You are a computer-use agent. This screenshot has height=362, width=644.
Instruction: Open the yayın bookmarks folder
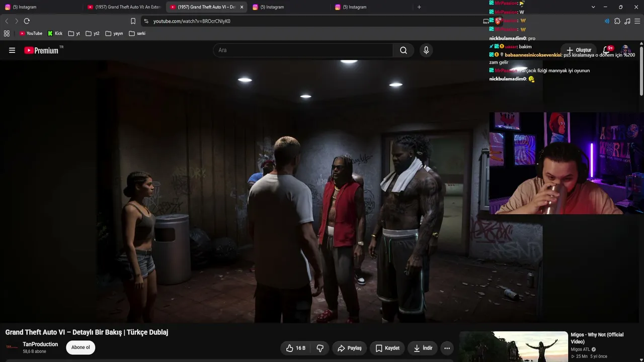pos(114,34)
